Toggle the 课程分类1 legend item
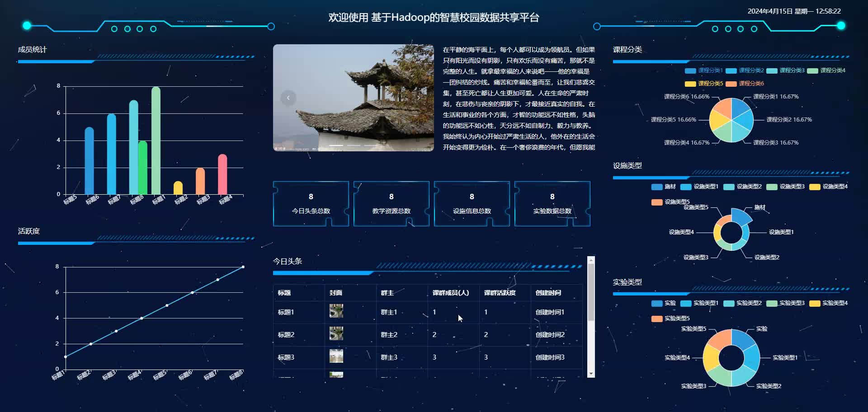Screen dimensions: 868x412 tap(704, 70)
